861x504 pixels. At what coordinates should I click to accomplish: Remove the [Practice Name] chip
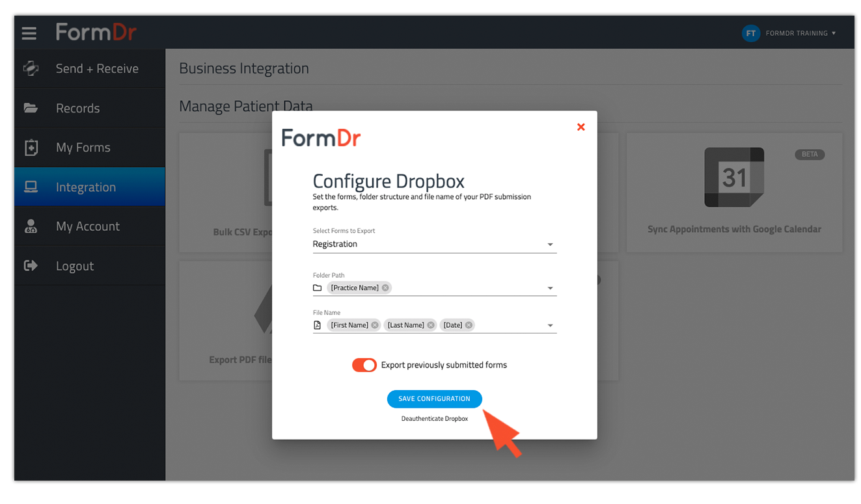point(385,287)
